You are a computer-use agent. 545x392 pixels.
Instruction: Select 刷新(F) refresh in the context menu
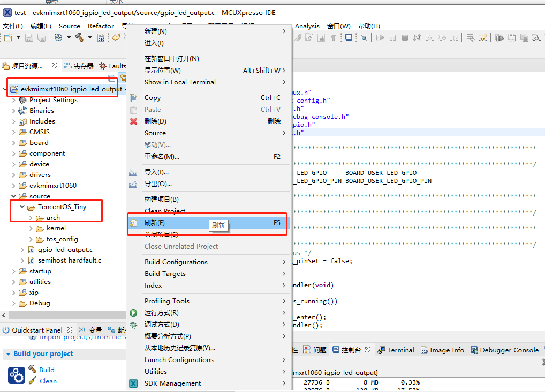[x=209, y=223]
